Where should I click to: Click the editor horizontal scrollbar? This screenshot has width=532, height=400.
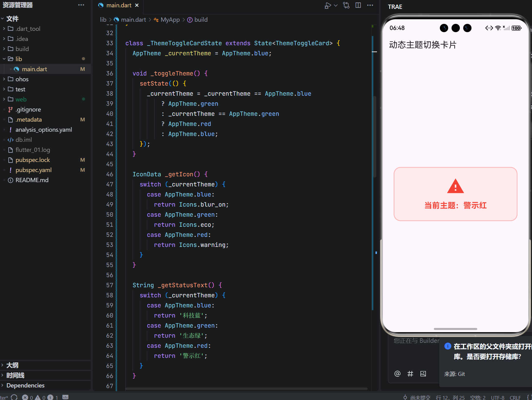(x=246, y=389)
